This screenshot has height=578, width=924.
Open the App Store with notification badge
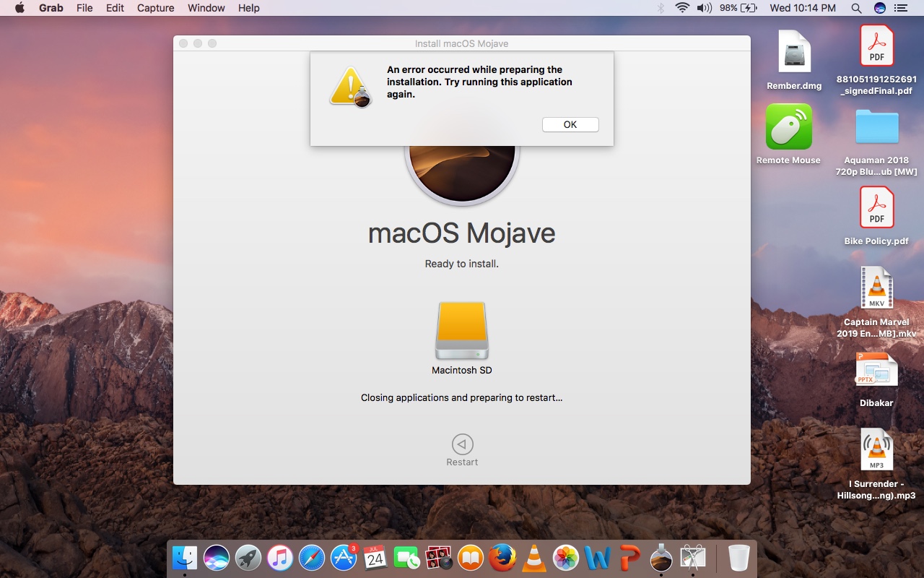(344, 558)
